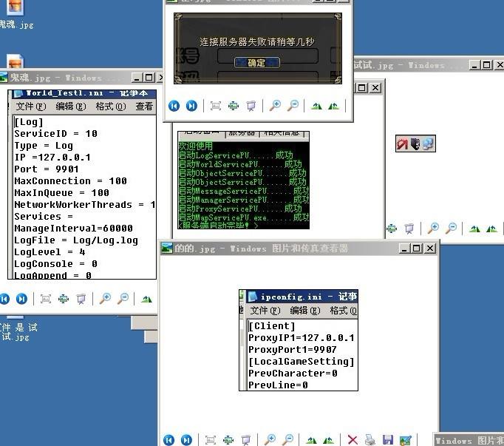Rotate counterclockwise in top center viewer
This screenshot has width=504, height=446.
333,106
